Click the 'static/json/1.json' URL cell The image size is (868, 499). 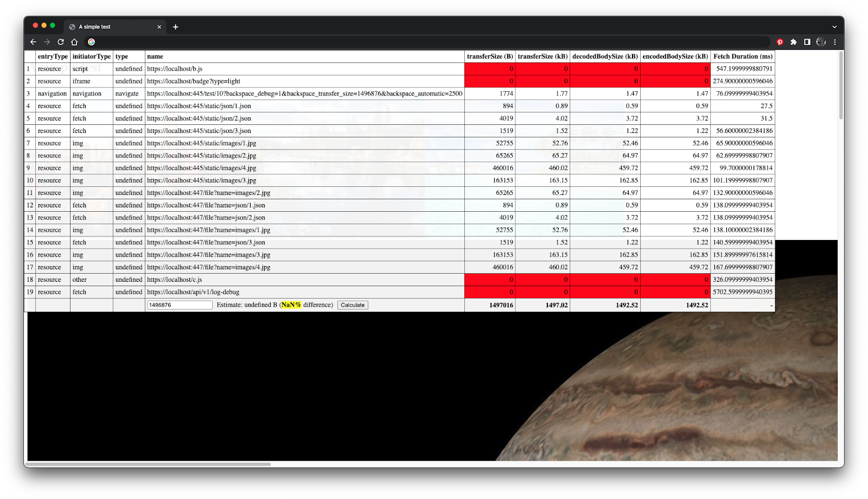305,106
